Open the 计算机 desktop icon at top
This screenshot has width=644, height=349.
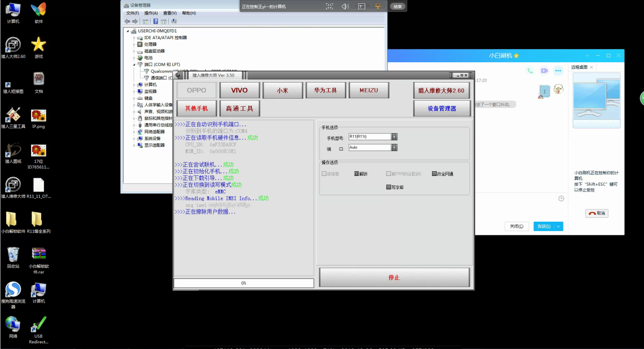pos(13,13)
